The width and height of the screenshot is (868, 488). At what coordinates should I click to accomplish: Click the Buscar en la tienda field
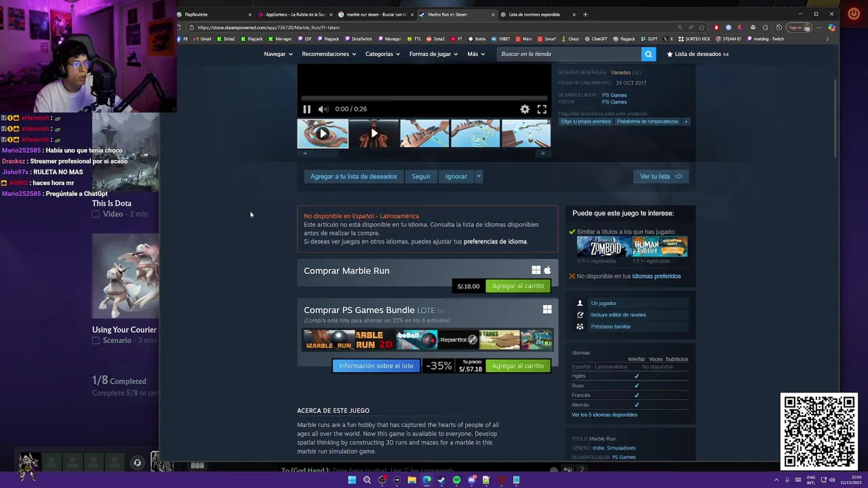pos(570,54)
